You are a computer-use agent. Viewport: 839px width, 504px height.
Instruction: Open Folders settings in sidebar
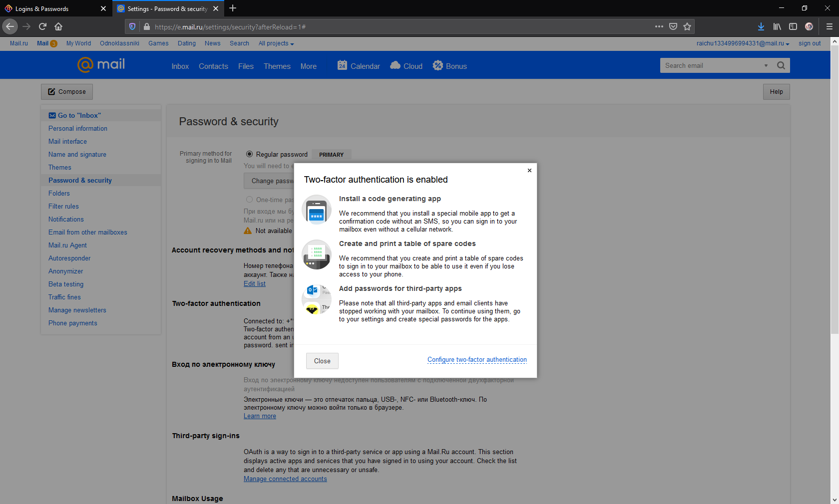59,193
